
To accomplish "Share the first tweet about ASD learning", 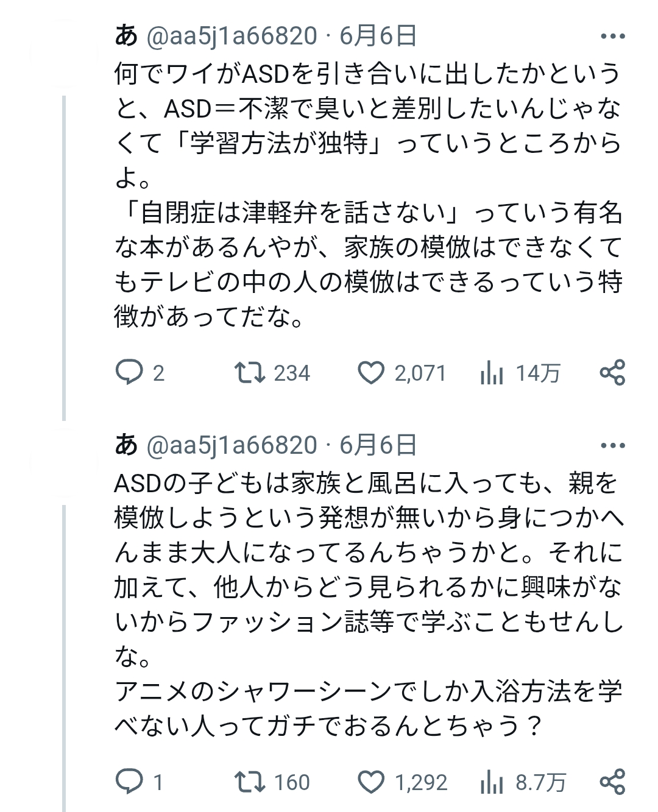I will [612, 373].
